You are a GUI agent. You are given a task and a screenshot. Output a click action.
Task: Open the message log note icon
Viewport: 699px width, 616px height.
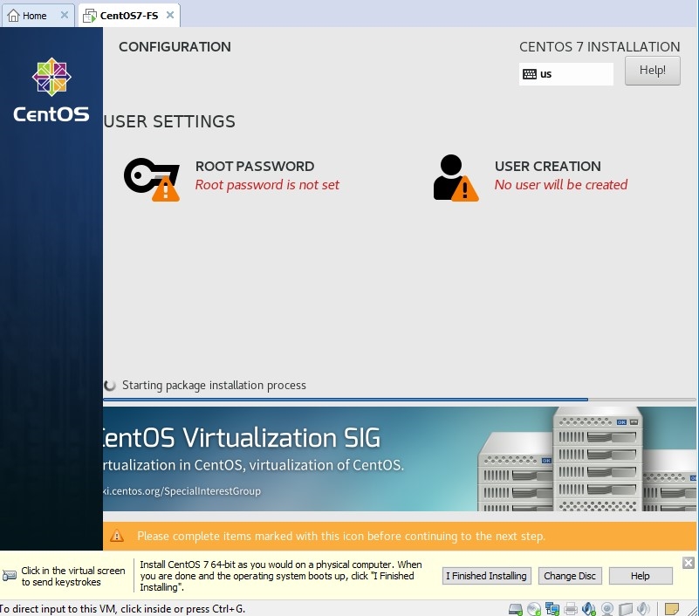click(x=672, y=608)
